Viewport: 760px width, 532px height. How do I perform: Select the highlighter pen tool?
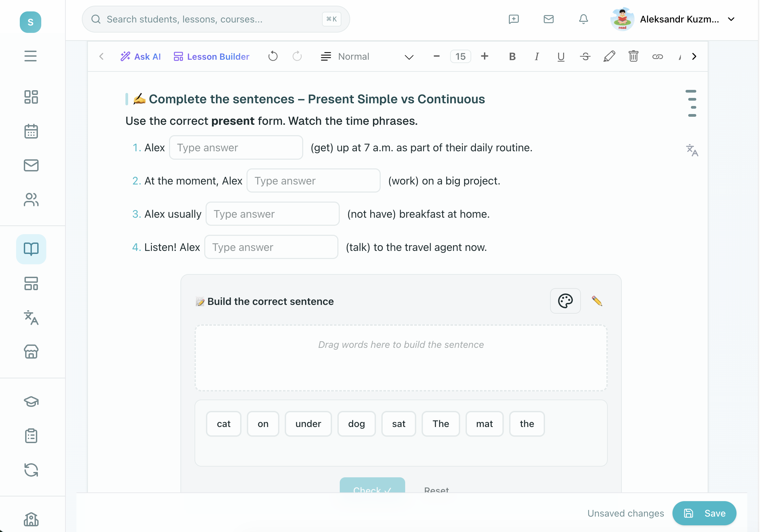pyautogui.click(x=609, y=56)
